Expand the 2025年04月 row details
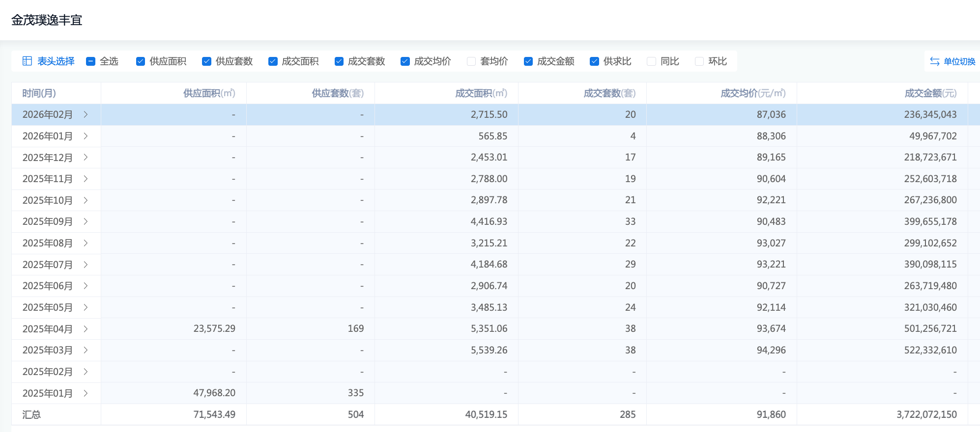The height and width of the screenshot is (432, 980). (86, 329)
